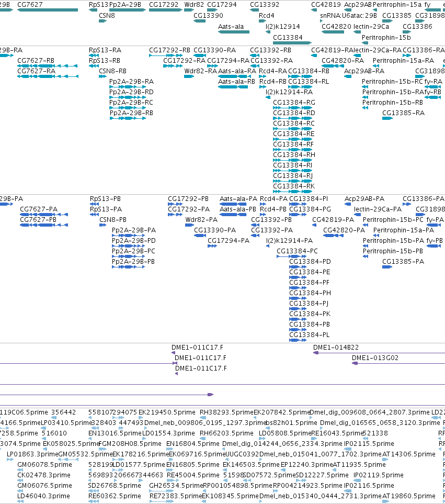Click the l(2)k12914-RA transcript label
This screenshot has width=445, height=504.
(x=289, y=92)
